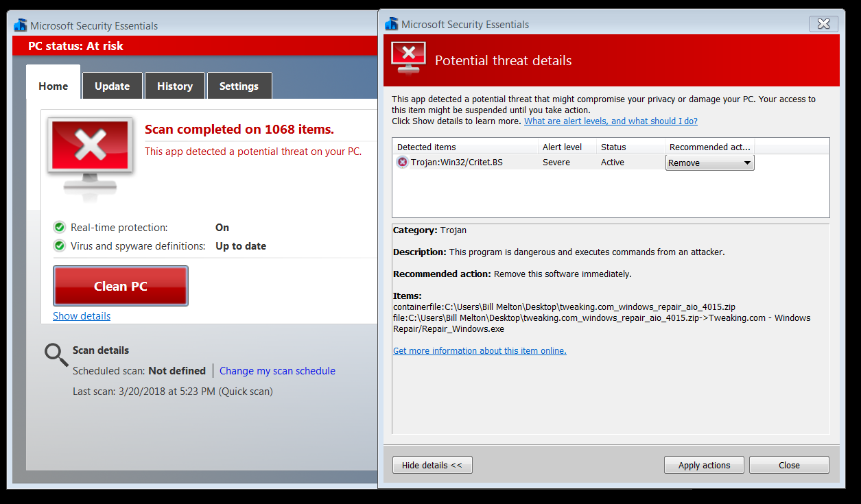Click the Security Essentials icon in dialog title bar

click(x=392, y=25)
